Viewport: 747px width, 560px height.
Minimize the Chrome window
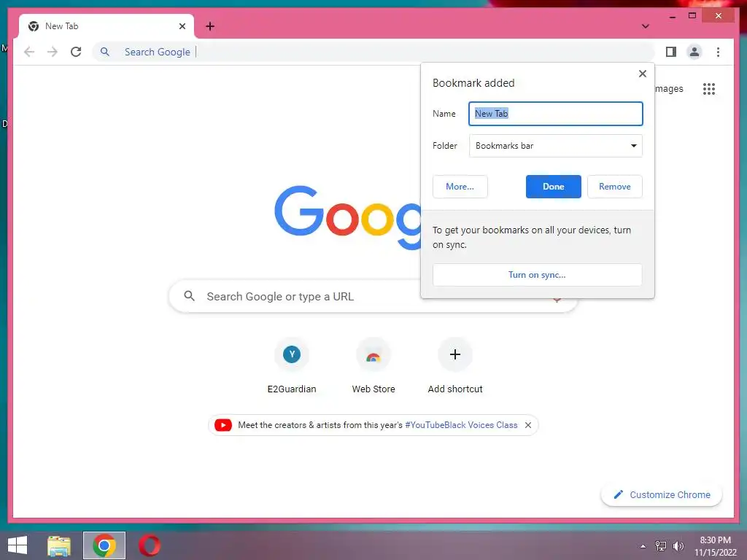(x=672, y=16)
